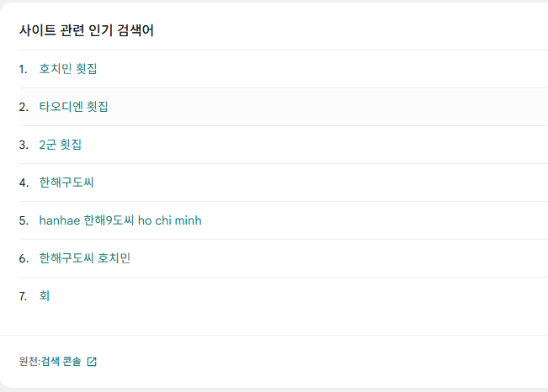Click the single-character 회 keyword link
Image resolution: width=548 pixels, height=392 pixels.
[x=45, y=296]
